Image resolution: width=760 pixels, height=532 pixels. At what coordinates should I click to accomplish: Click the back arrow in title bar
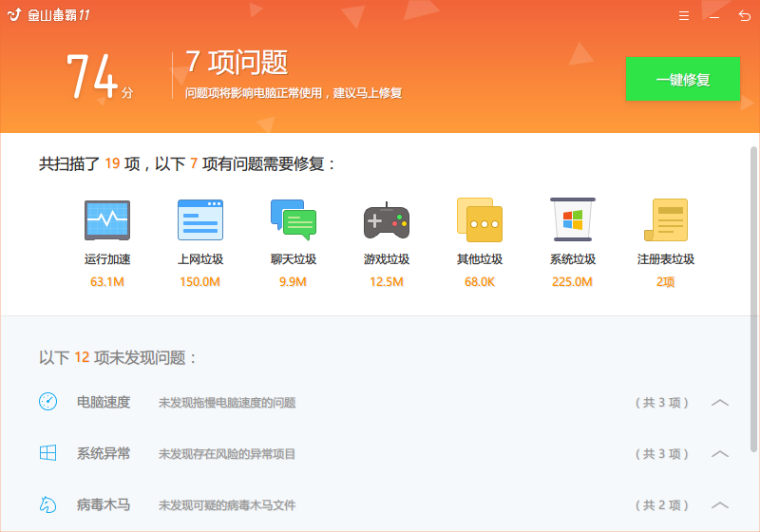(x=744, y=16)
